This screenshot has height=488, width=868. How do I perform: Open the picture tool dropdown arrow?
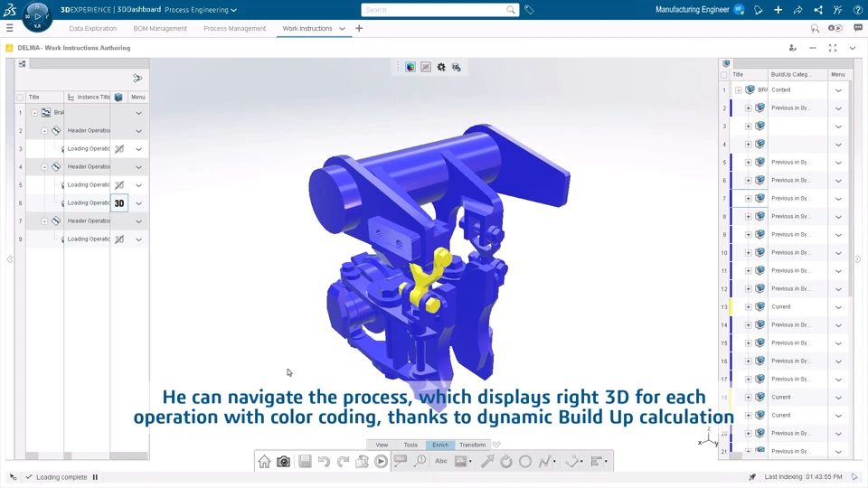point(470,462)
